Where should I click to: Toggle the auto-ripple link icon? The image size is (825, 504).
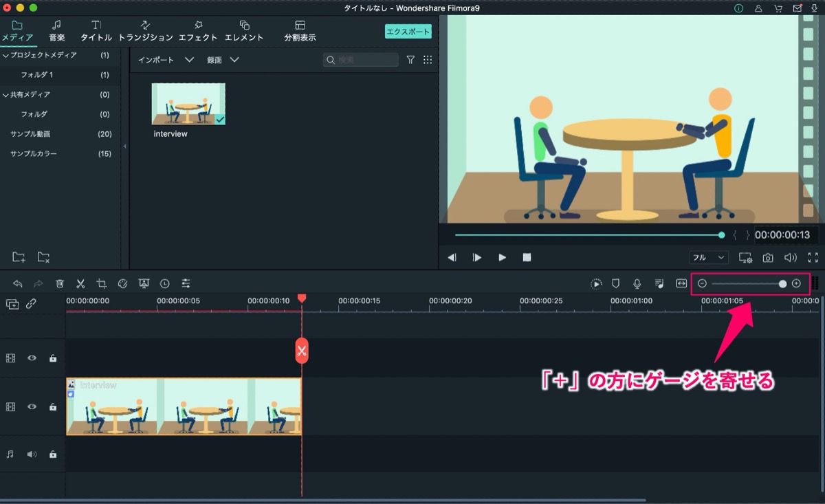point(31,304)
